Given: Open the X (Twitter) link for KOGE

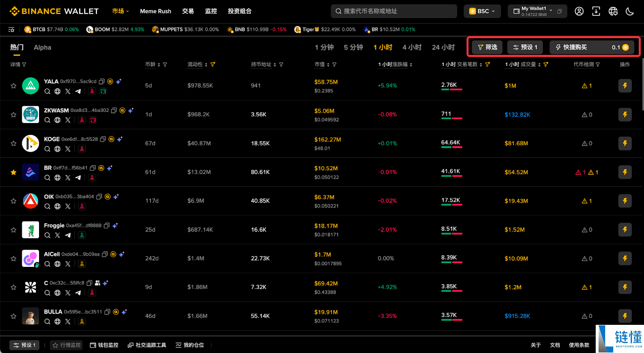Looking at the screenshot, I should pos(68,149).
